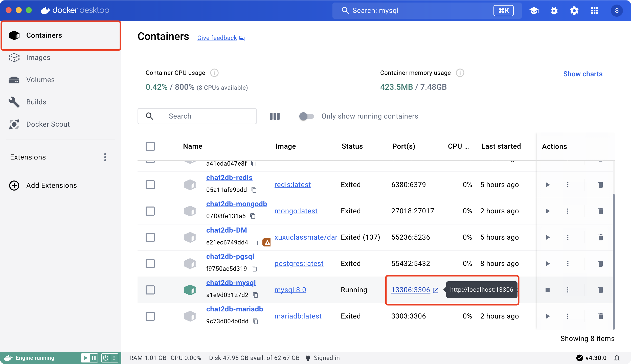Go to Builds in the sidebar
Image resolution: width=631 pixels, height=364 pixels.
click(x=61, y=102)
